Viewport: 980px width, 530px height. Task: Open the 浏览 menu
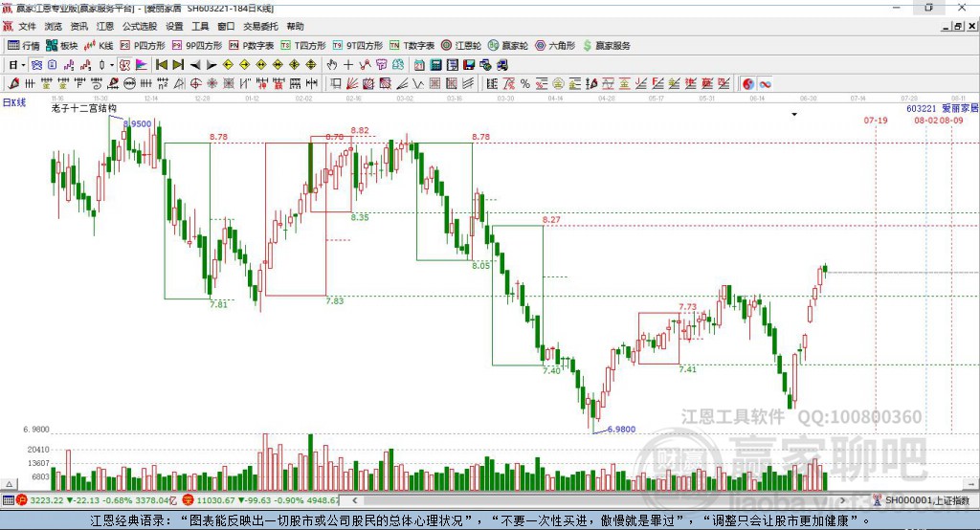tap(54, 26)
